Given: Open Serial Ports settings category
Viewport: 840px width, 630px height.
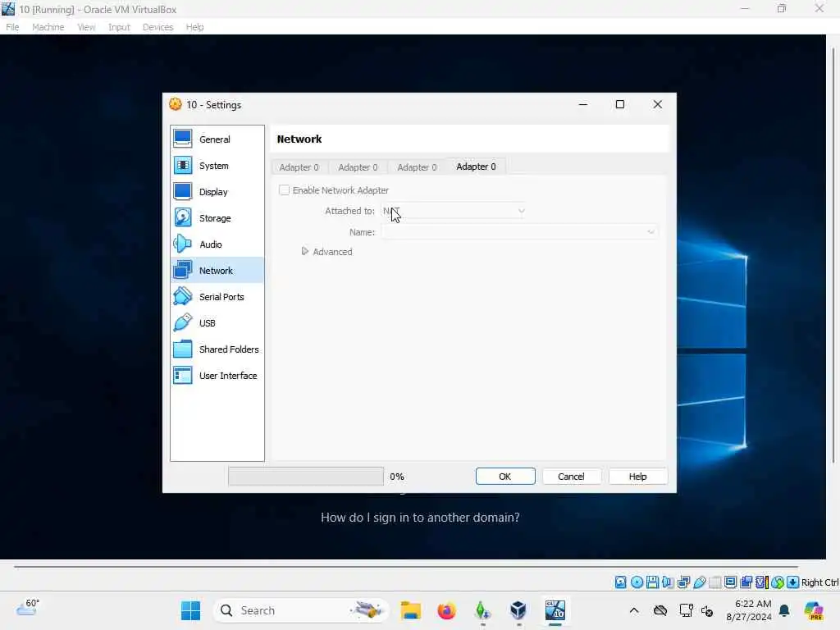Looking at the screenshot, I should 217,297.
